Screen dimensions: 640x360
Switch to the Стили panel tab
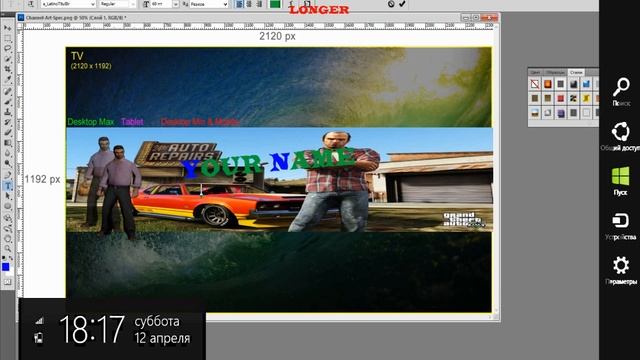tap(576, 72)
